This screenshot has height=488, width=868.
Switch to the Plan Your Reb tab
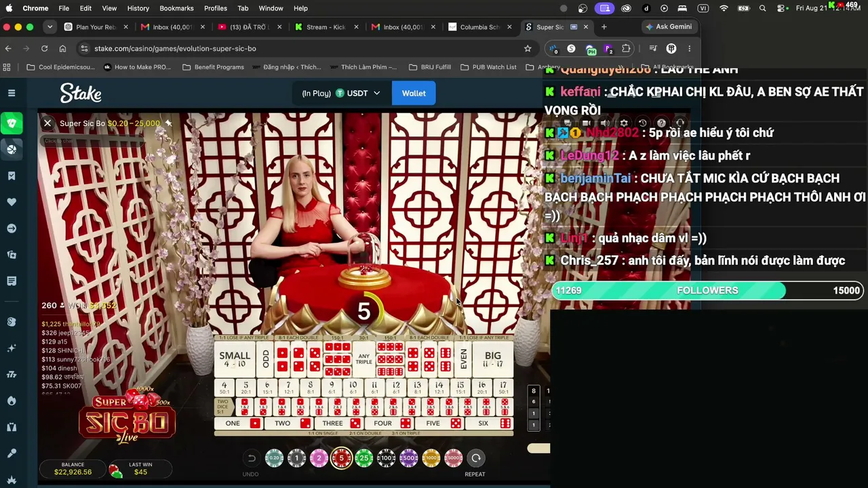tap(97, 27)
